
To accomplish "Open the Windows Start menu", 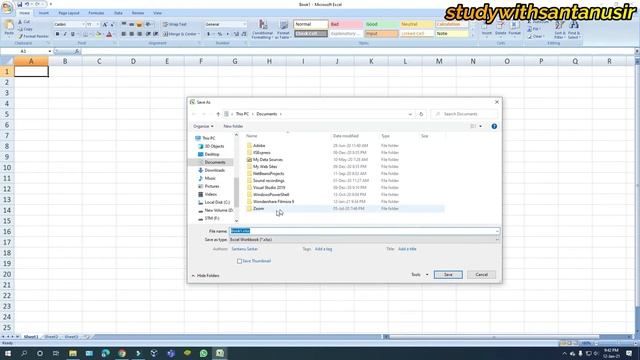I will point(7,353).
